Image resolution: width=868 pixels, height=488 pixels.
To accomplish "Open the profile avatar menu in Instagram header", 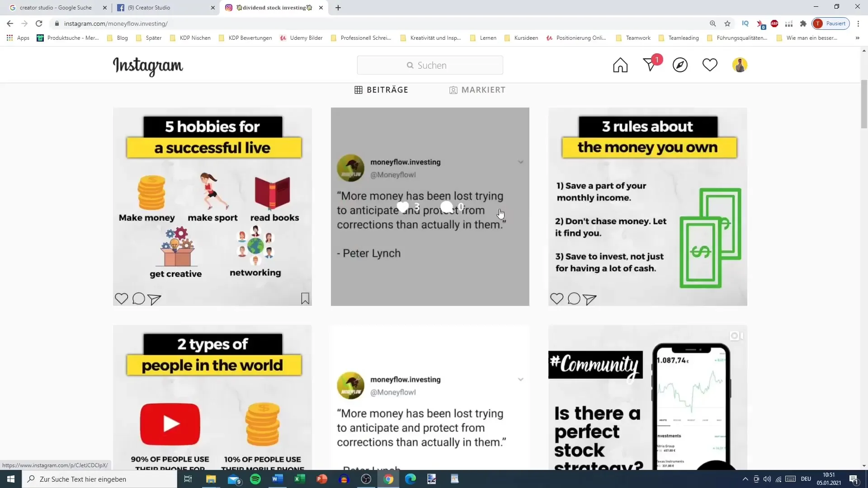I will pyautogui.click(x=740, y=65).
